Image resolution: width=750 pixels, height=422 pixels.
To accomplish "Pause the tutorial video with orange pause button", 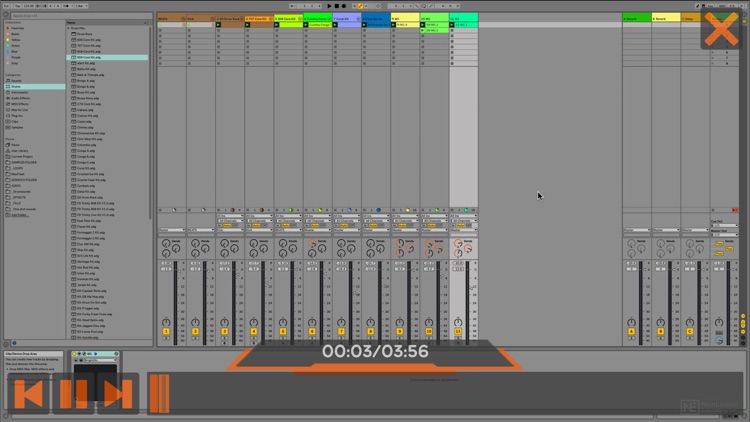I will [74, 394].
